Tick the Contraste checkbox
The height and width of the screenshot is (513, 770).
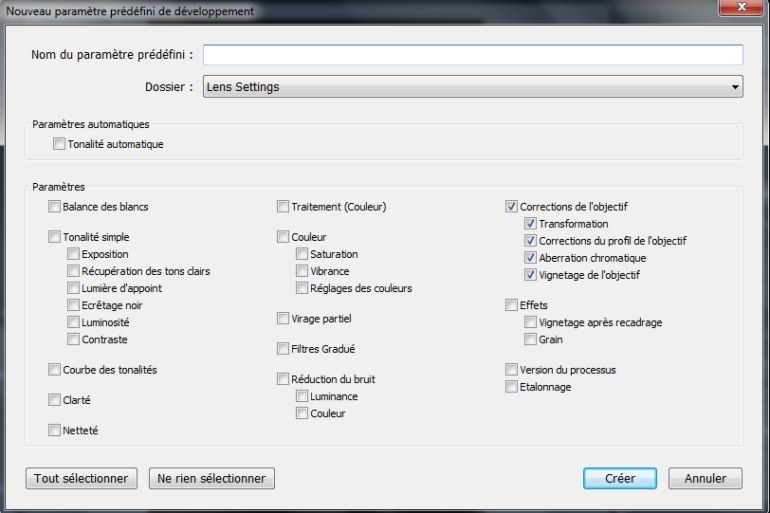[x=74, y=339]
